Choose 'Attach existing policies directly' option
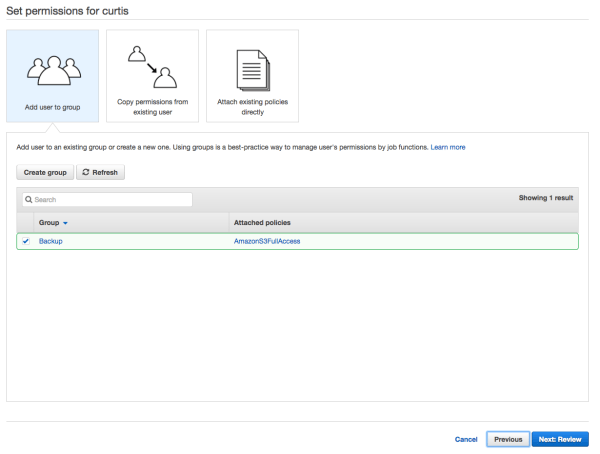The height and width of the screenshot is (454, 600). pyautogui.click(x=252, y=105)
